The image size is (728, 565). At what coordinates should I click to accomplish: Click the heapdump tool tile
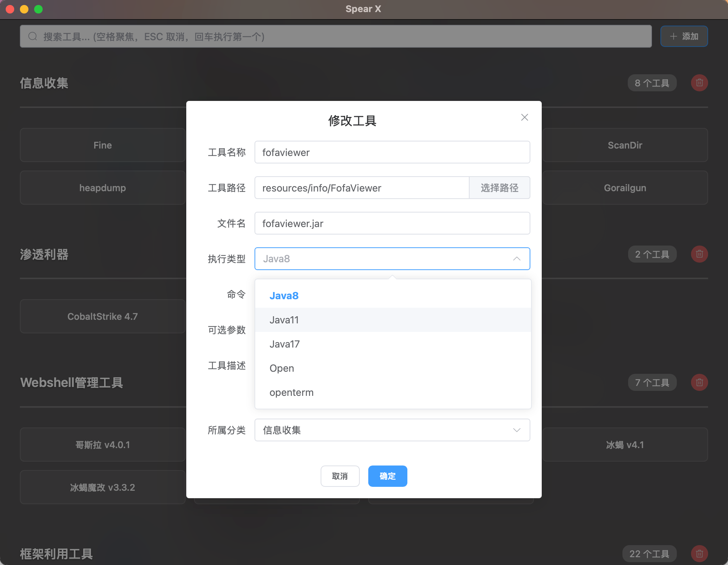(x=102, y=188)
